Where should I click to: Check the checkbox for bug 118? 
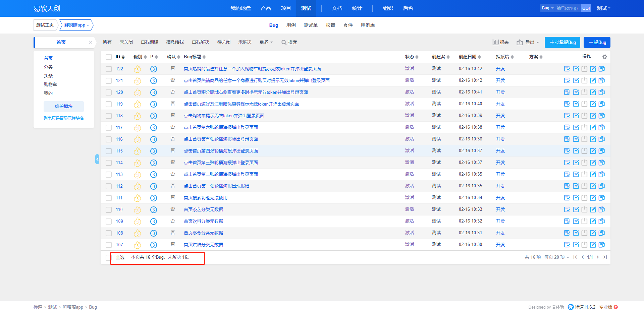[x=109, y=116]
